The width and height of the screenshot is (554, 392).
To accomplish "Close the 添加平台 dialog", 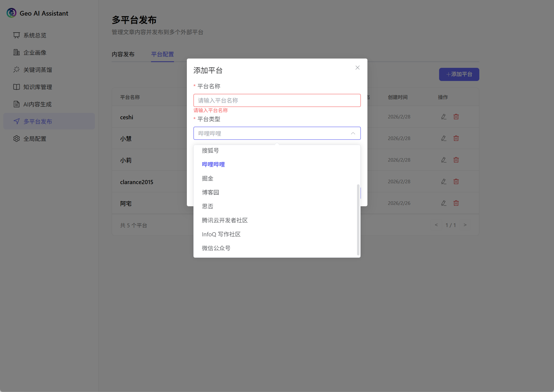I will click(x=358, y=68).
